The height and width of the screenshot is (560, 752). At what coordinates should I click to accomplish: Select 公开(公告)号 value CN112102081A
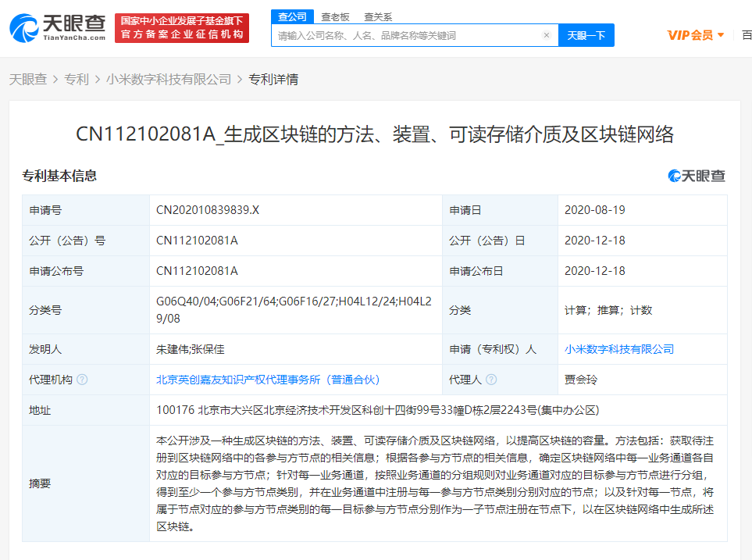[x=197, y=241]
